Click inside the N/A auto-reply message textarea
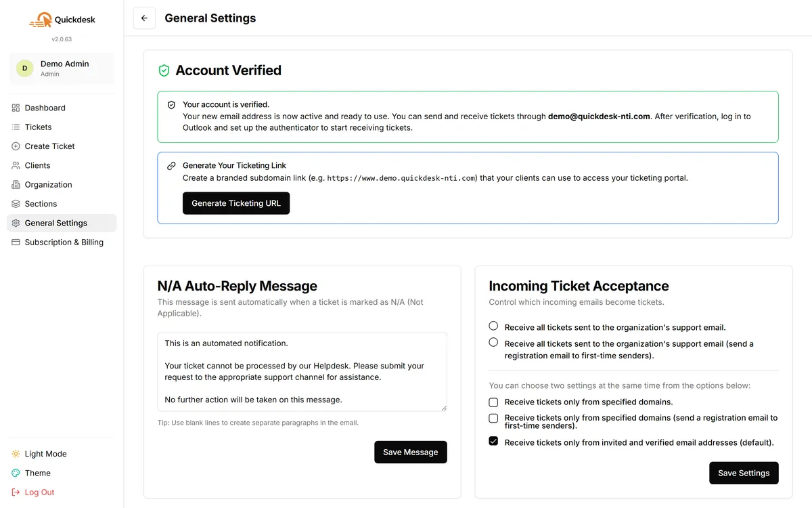 point(302,372)
